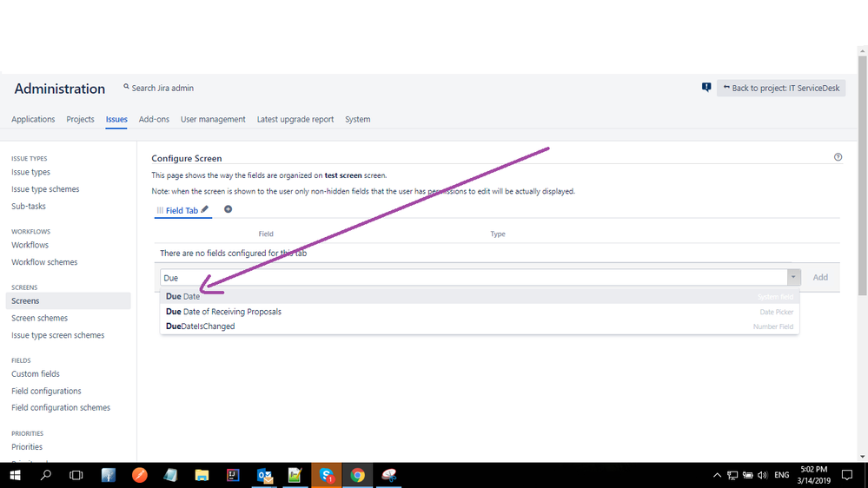Open Task View on the taskbar
The width and height of the screenshot is (868, 488).
[x=76, y=475]
